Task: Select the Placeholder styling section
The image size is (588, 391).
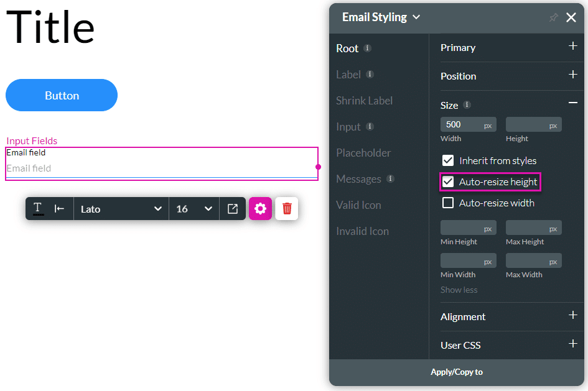Action: point(363,152)
